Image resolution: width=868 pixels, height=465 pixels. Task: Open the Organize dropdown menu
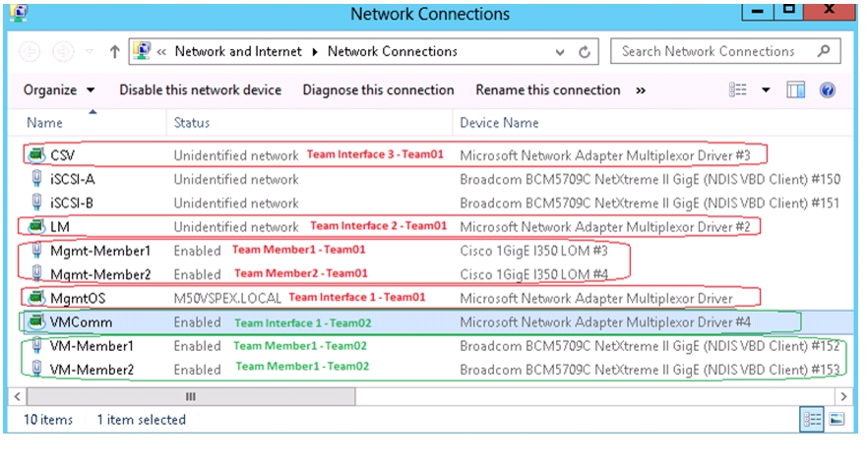59,89
